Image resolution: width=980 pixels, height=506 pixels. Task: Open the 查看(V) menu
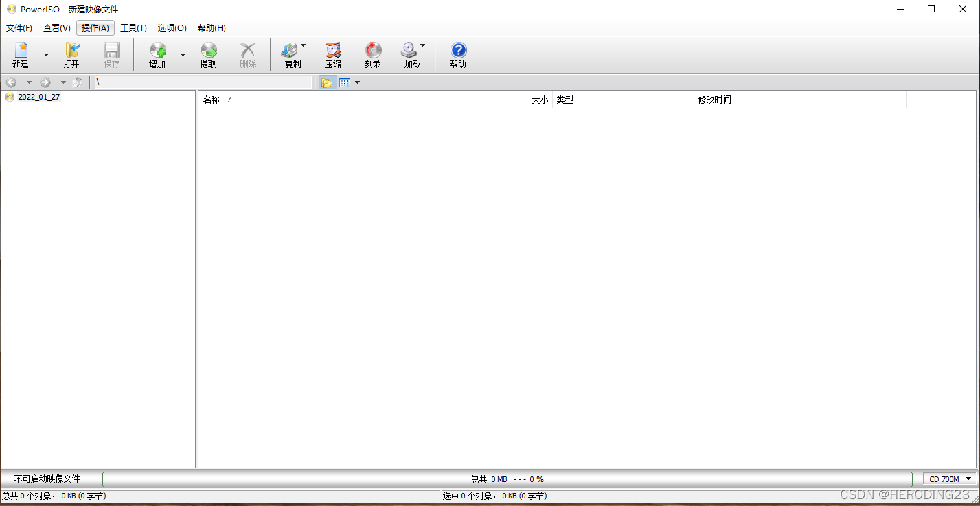point(57,28)
